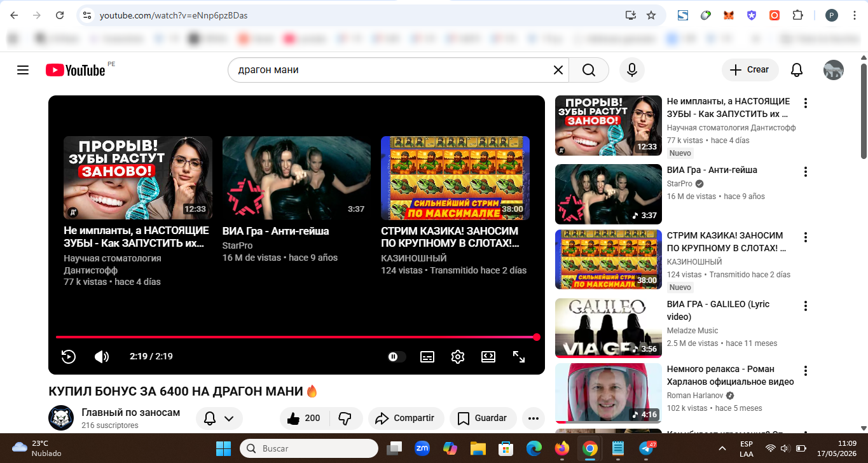The height and width of the screenshot is (463, 868).
Task: Open options for Немного релакса video
Action: point(806,371)
